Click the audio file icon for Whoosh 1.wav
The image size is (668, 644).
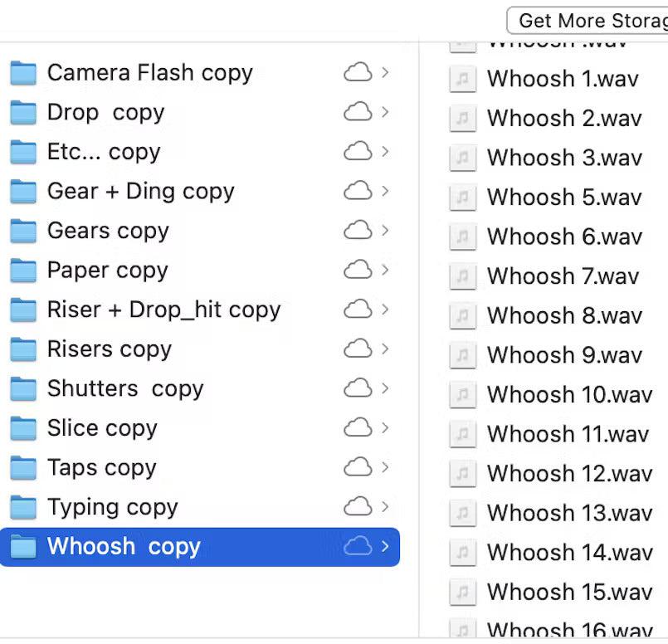tap(461, 79)
